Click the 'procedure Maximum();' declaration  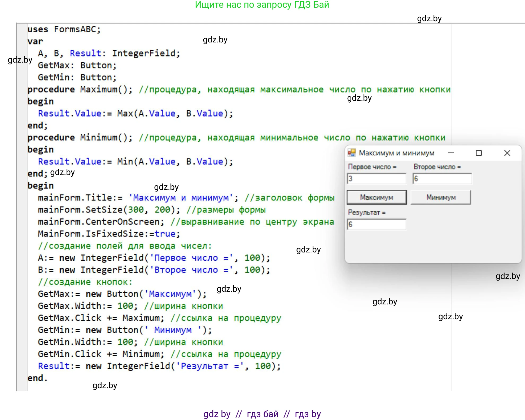tap(80, 90)
